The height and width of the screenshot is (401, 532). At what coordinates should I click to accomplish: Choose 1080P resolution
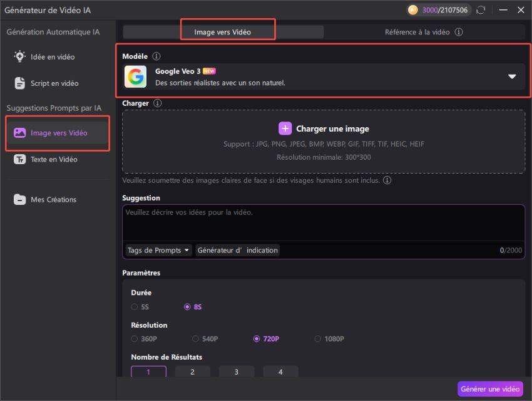(329, 339)
